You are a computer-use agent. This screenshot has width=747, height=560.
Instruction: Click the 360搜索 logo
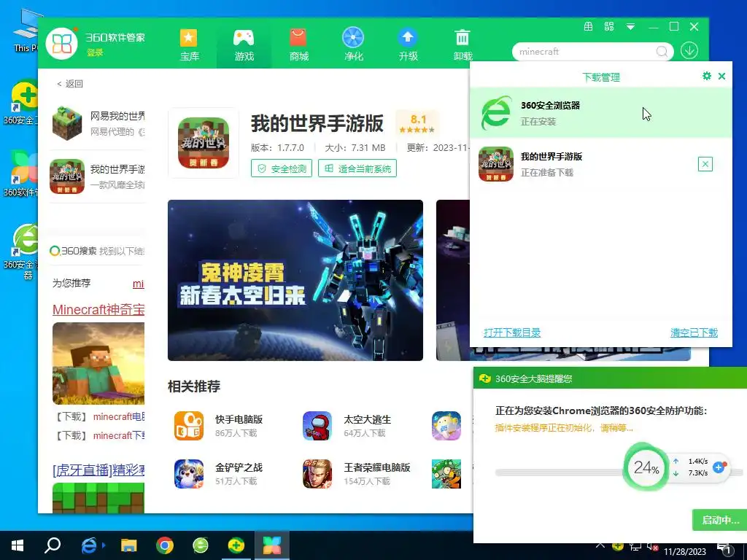coord(73,251)
